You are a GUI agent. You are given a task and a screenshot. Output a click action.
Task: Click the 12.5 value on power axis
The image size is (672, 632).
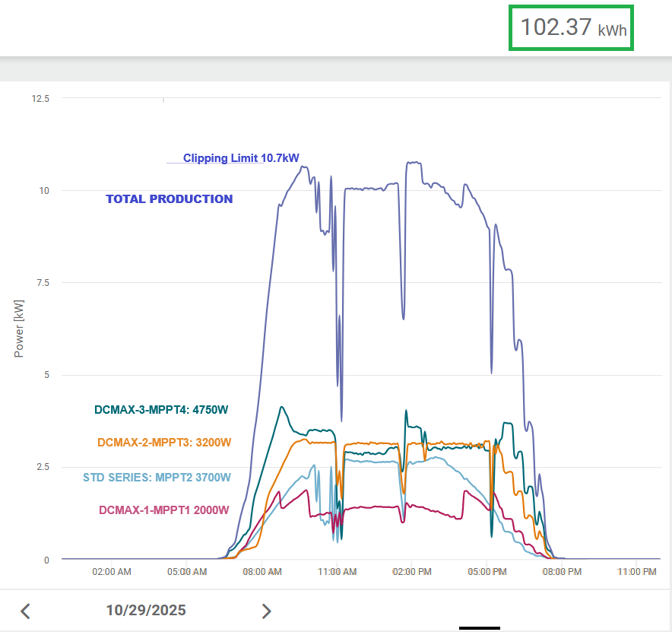click(40, 99)
